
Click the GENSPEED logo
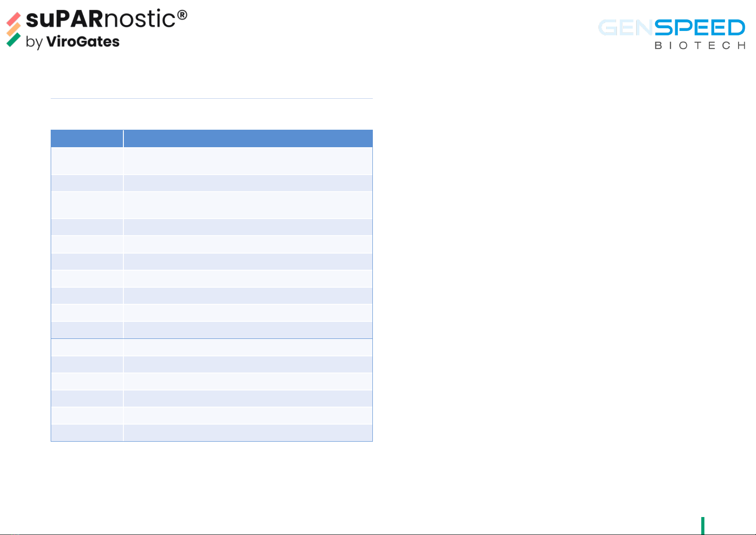[672, 34]
